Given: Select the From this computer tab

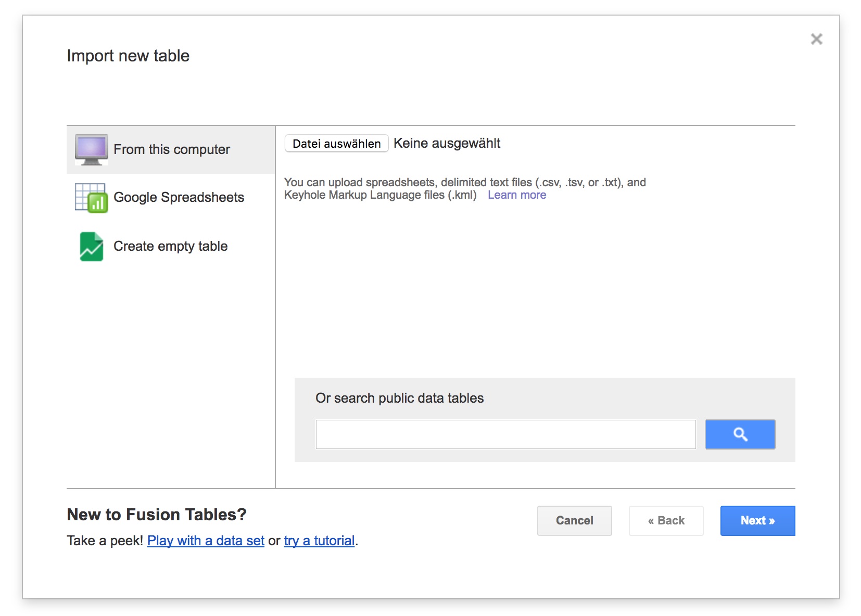Looking at the screenshot, I should pyautogui.click(x=172, y=150).
